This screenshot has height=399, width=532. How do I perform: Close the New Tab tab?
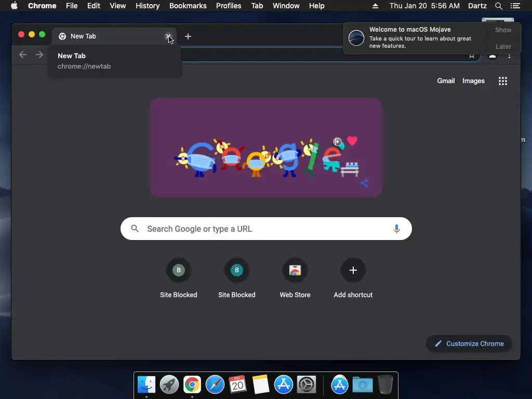pyautogui.click(x=168, y=36)
